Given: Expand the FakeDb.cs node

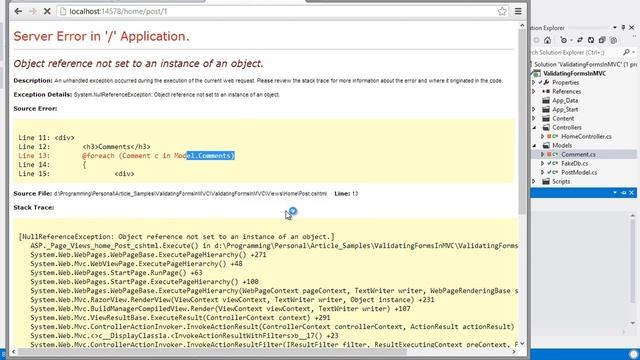Looking at the screenshot, I should click(x=542, y=163).
